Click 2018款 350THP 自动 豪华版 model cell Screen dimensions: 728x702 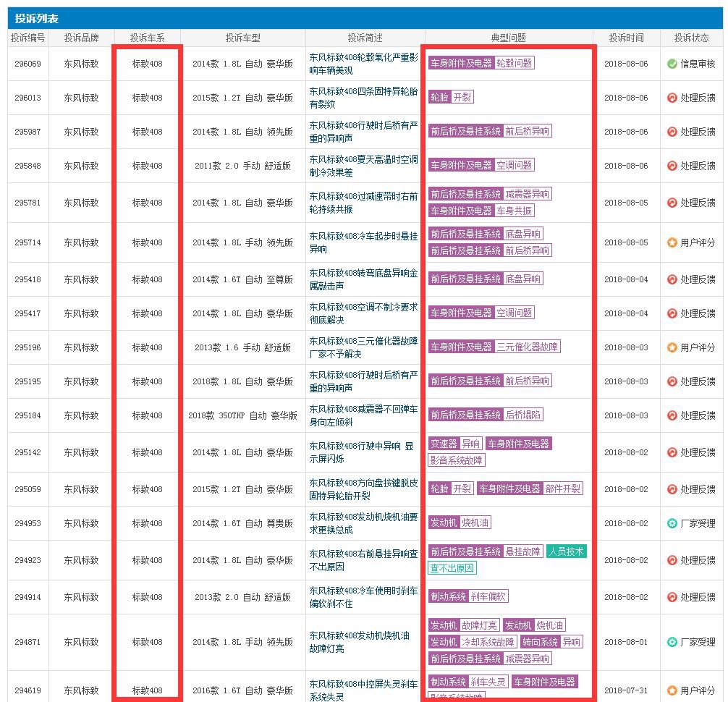[x=243, y=415]
